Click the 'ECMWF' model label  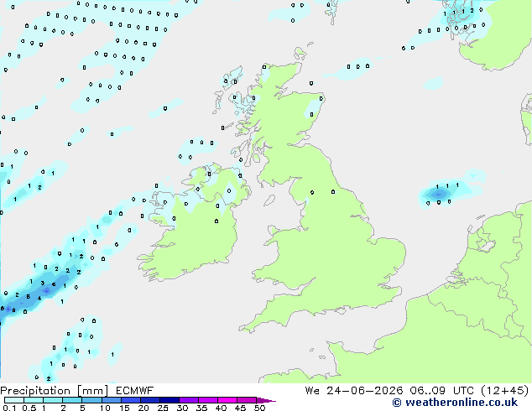pyautogui.click(x=135, y=391)
